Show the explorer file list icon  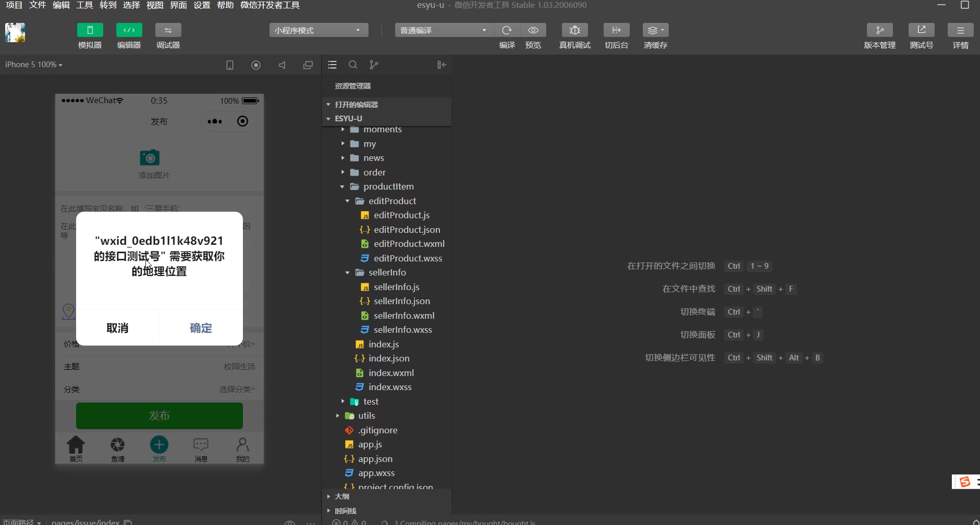point(332,65)
